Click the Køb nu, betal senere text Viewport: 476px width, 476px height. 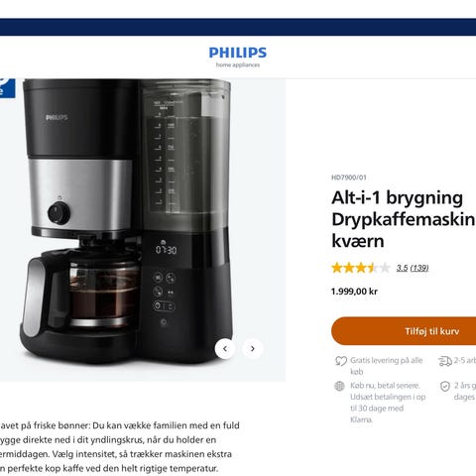coord(385,386)
